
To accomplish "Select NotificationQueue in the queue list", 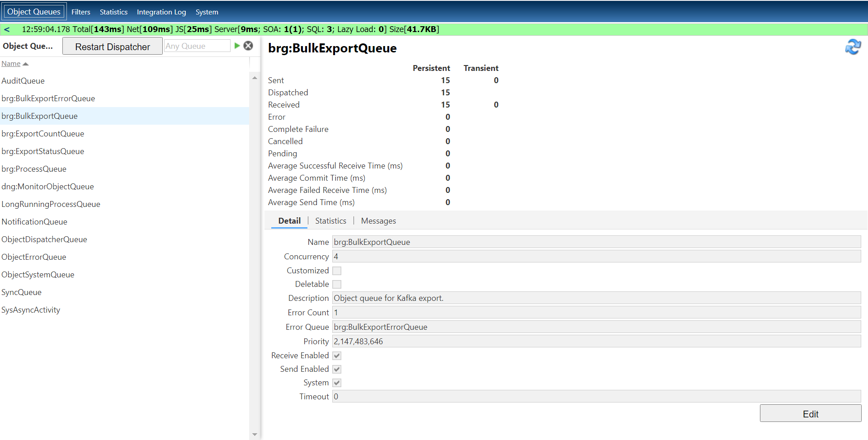I will 34,221.
